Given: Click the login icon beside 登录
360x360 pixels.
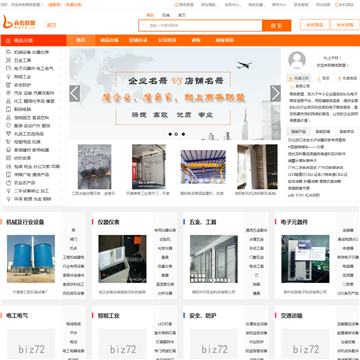Looking at the screenshot, I should [319, 79].
